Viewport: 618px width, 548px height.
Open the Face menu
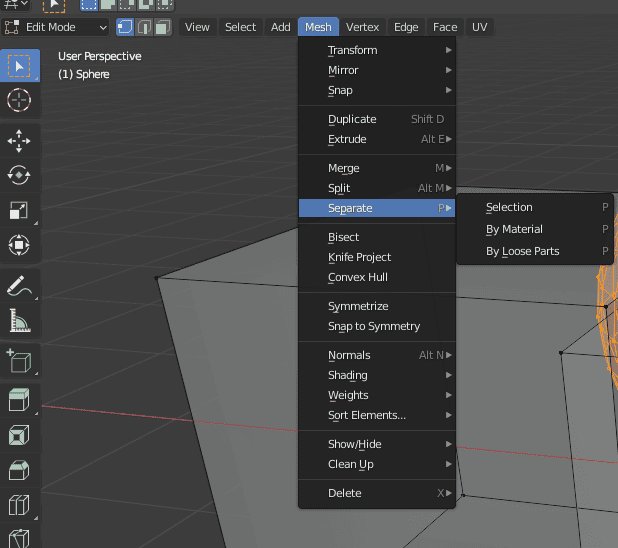tap(445, 27)
